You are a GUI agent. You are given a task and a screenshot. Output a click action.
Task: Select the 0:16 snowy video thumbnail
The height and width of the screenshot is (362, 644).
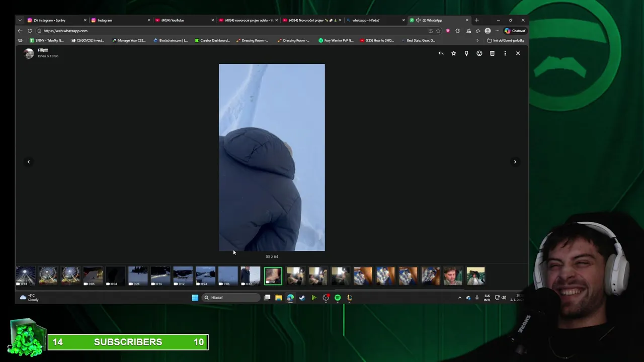160,276
